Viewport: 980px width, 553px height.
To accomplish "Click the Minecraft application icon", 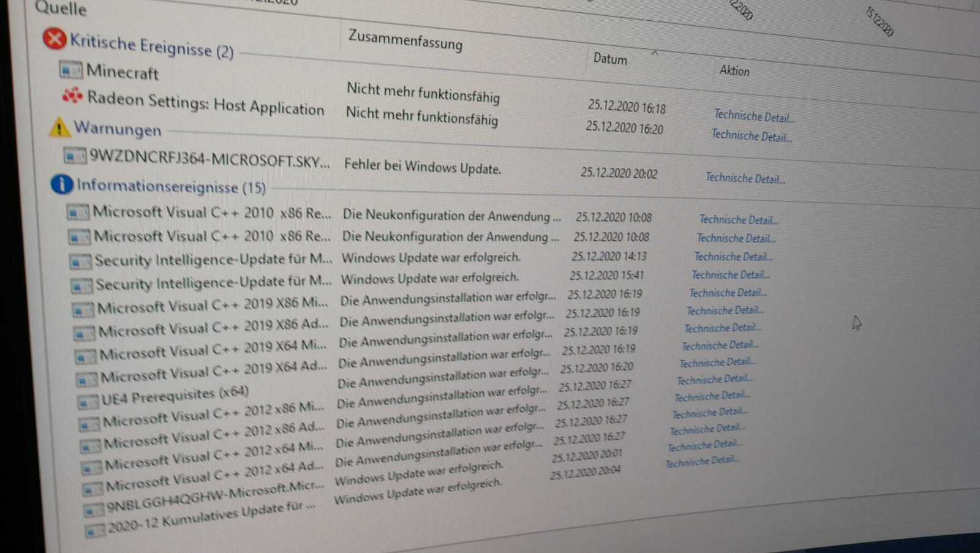I will click(x=71, y=70).
